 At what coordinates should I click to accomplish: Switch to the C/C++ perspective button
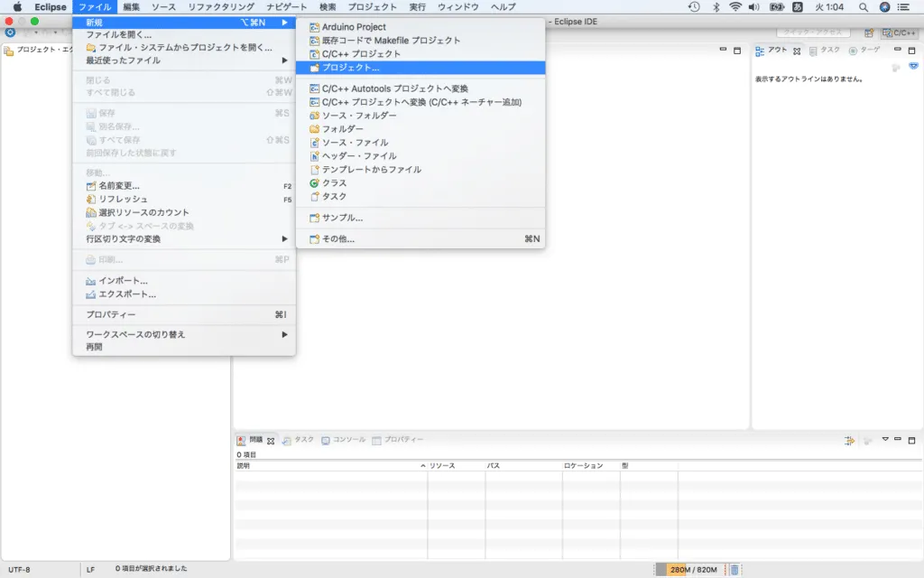click(x=900, y=33)
